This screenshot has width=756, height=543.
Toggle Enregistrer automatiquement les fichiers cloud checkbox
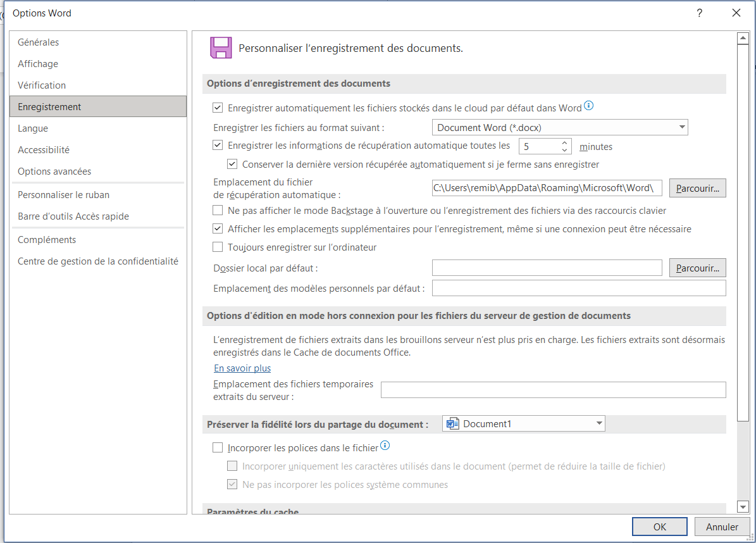(x=218, y=108)
